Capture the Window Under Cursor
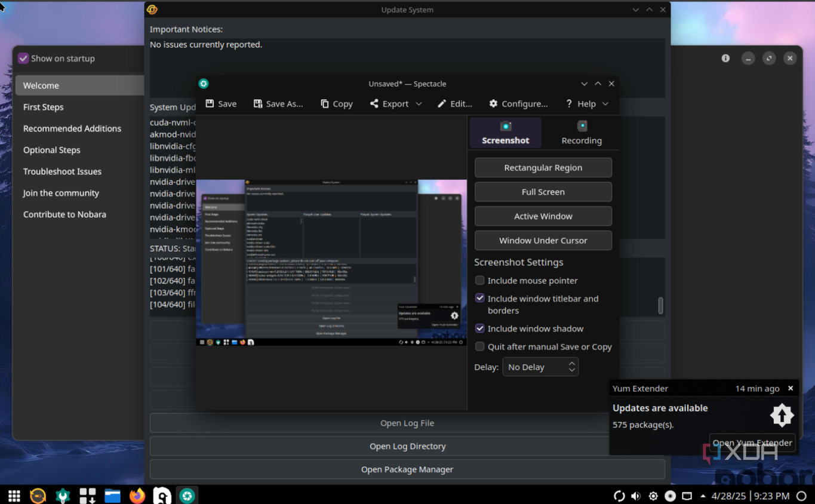Screen dimensions: 815x504 [x=543, y=241]
